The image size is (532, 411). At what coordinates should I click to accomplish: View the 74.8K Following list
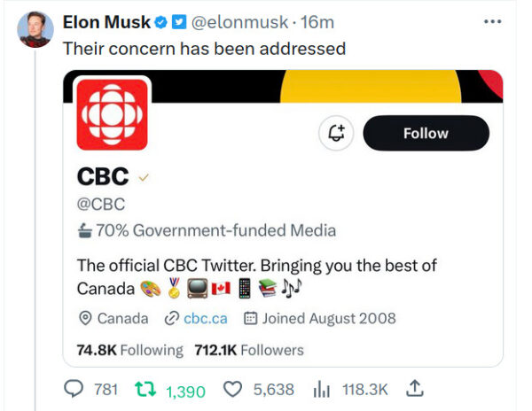(129, 350)
